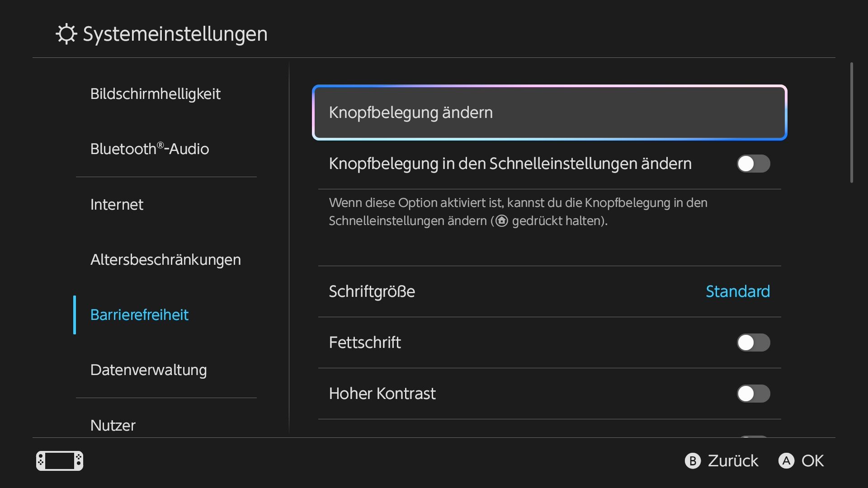Image resolution: width=868 pixels, height=488 pixels.
Task: Open Datenverwaltung in sidebar
Action: (x=148, y=370)
